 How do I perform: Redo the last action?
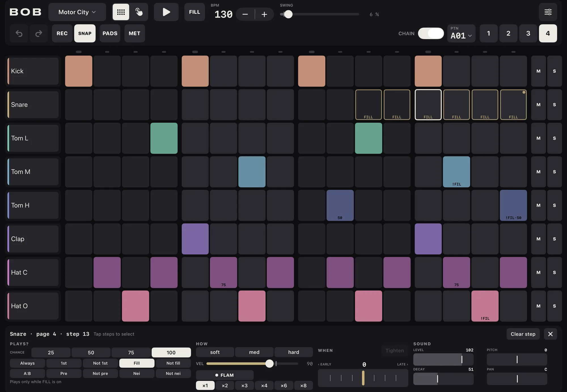click(39, 33)
